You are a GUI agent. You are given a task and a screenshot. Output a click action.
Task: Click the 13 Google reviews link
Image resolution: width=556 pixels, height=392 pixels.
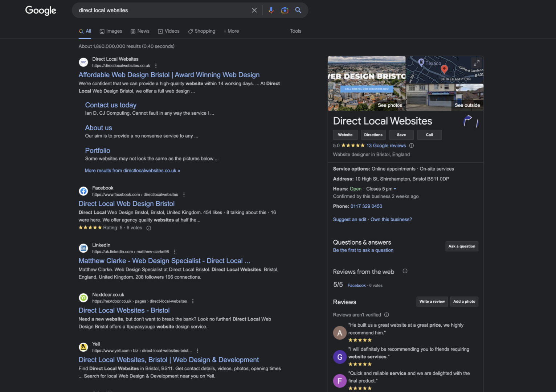[x=386, y=146]
